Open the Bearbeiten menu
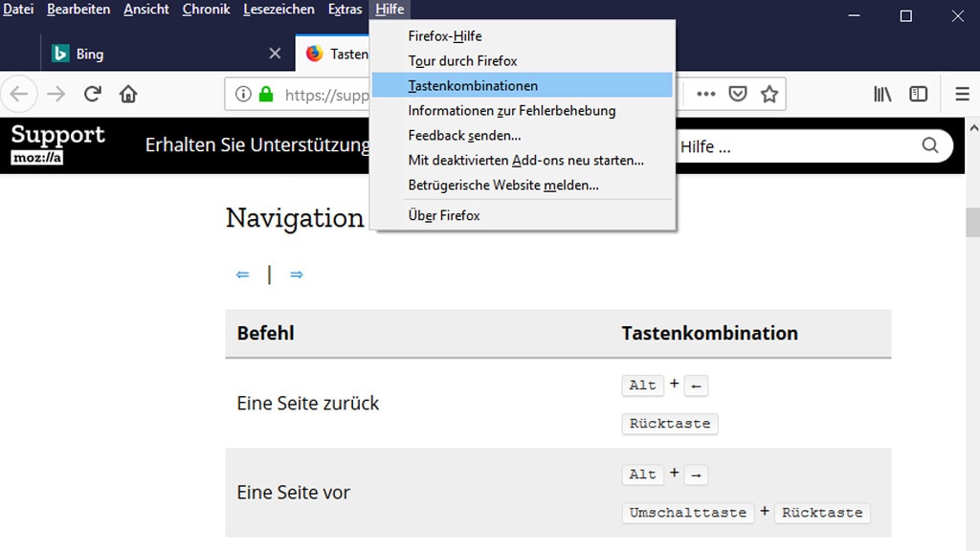This screenshot has height=551, width=980. pos(78,10)
